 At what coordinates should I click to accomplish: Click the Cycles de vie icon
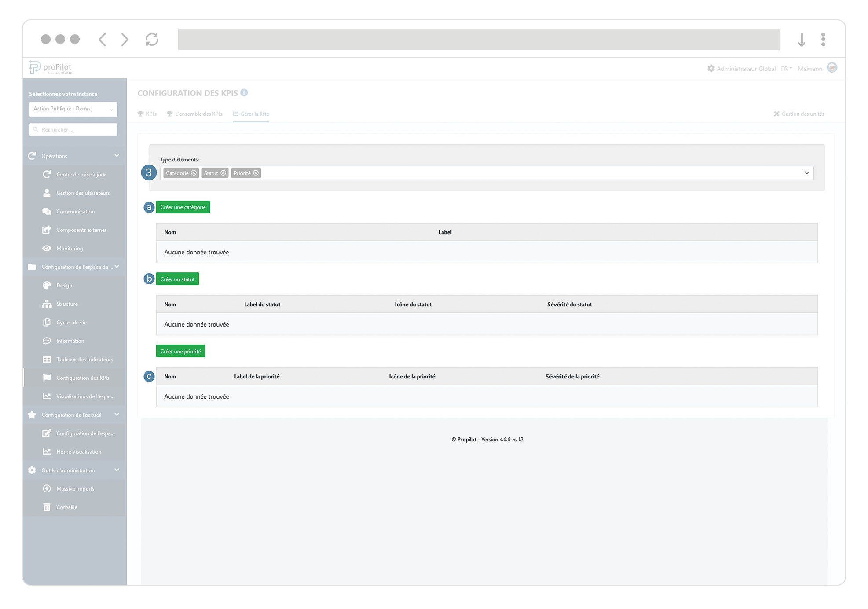pos(47,322)
